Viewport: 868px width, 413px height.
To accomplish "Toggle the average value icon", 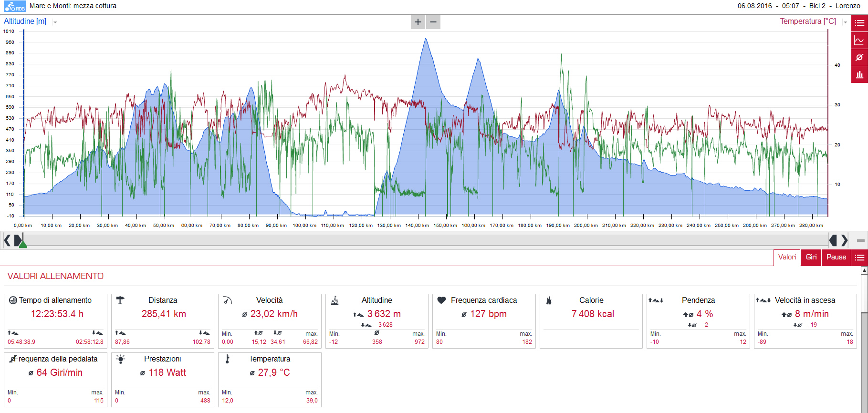I will pyautogui.click(x=859, y=57).
